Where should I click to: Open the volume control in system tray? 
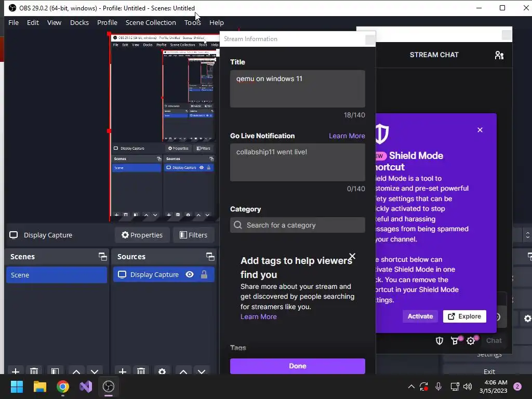coord(468,387)
